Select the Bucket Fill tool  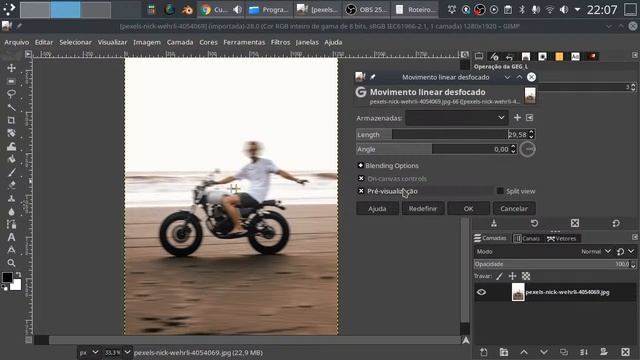click(x=11, y=159)
